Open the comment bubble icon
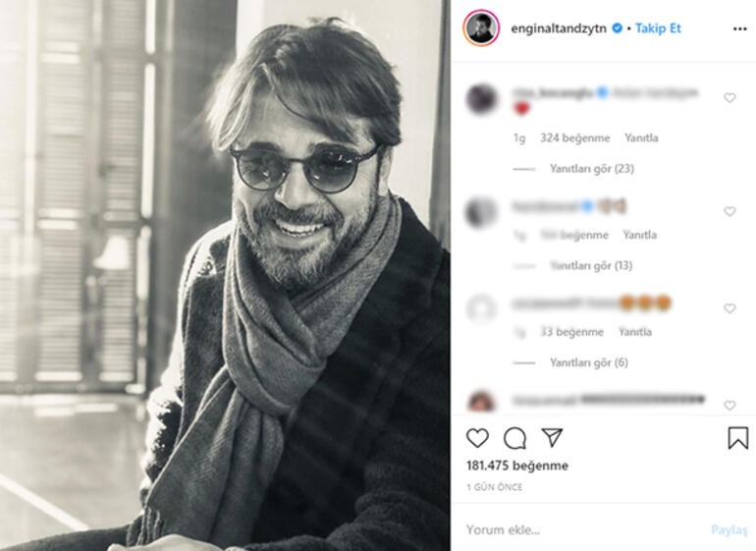The width and height of the screenshot is (756, 551). 514,438
